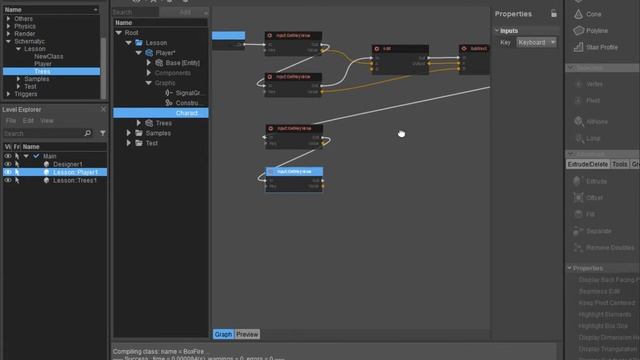Viewport: 640px width, 360px height.
Task: Toggle the checkmark on the Main layer
Action: point(36,156)
